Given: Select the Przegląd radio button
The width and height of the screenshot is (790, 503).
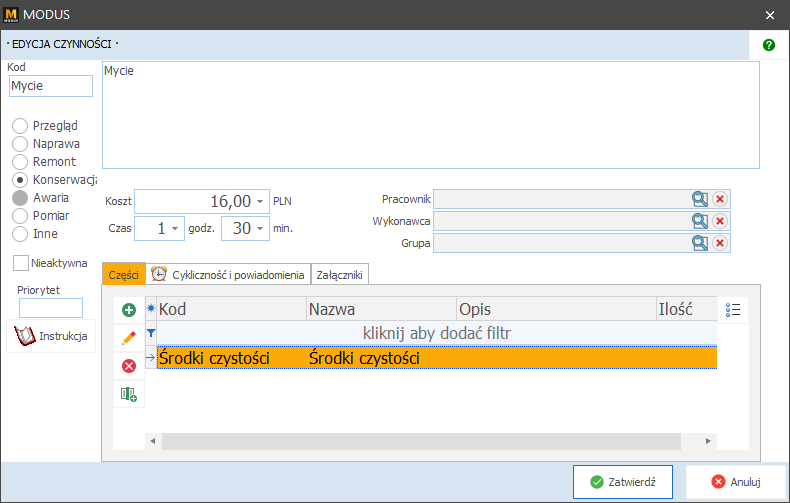Looking at the screenshot, I should tap(20, 126).
